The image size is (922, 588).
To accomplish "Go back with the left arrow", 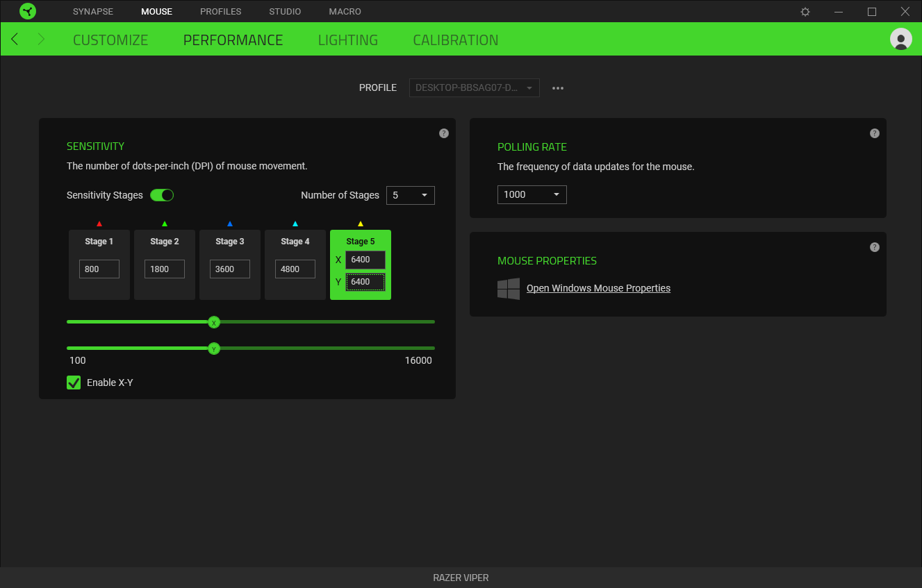I will (15, 39).
